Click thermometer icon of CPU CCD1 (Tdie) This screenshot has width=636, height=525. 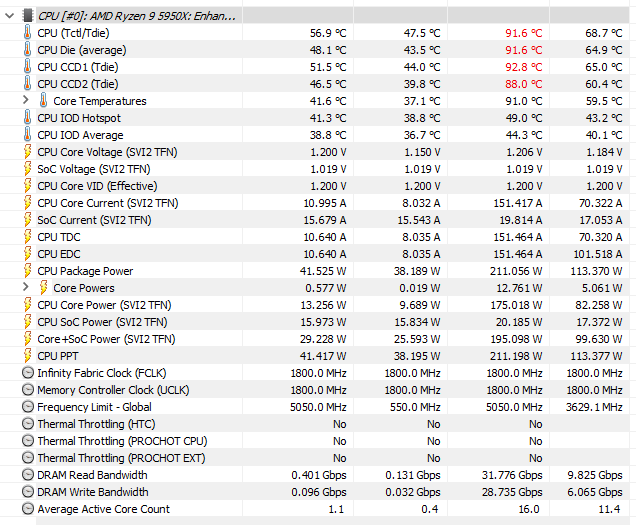27,67
